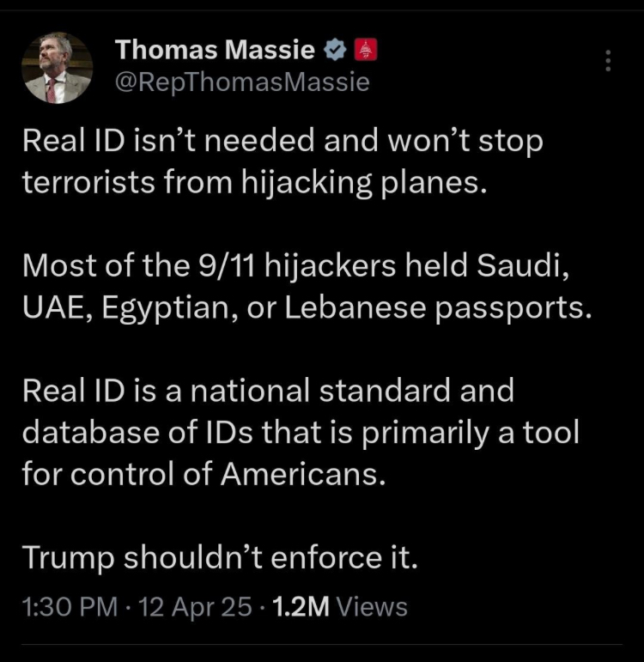Click the divider line below the timestamp

pyautogui.click(x=322, y=644)
